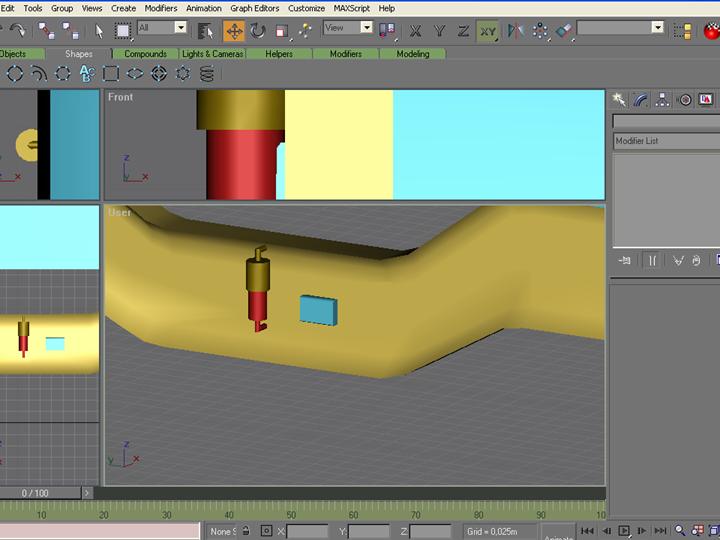Image resolution: width=720 pixels, height=540 pixels.
Task: Open the Motion panel icon
Action: click(685, 100)
